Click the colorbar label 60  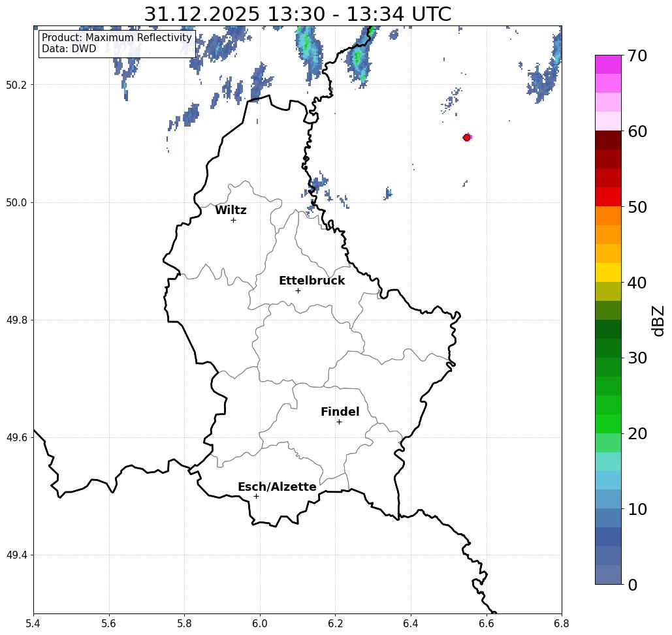click(637, 131)
